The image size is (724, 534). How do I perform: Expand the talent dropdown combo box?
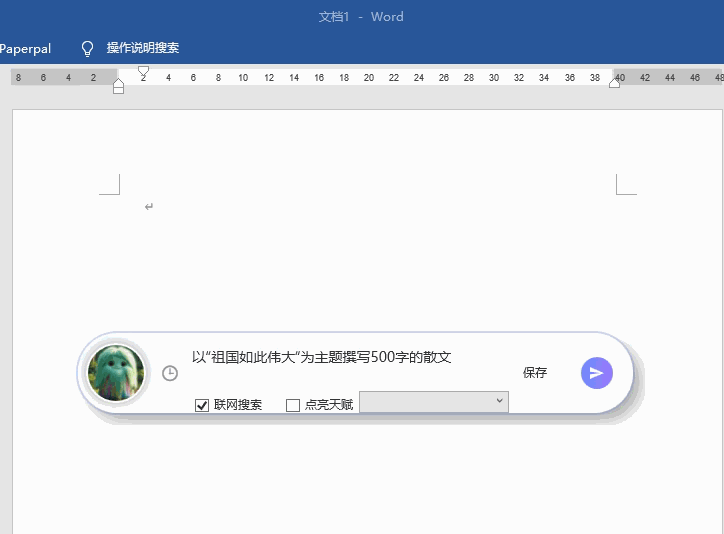click(x=434, y=402)
